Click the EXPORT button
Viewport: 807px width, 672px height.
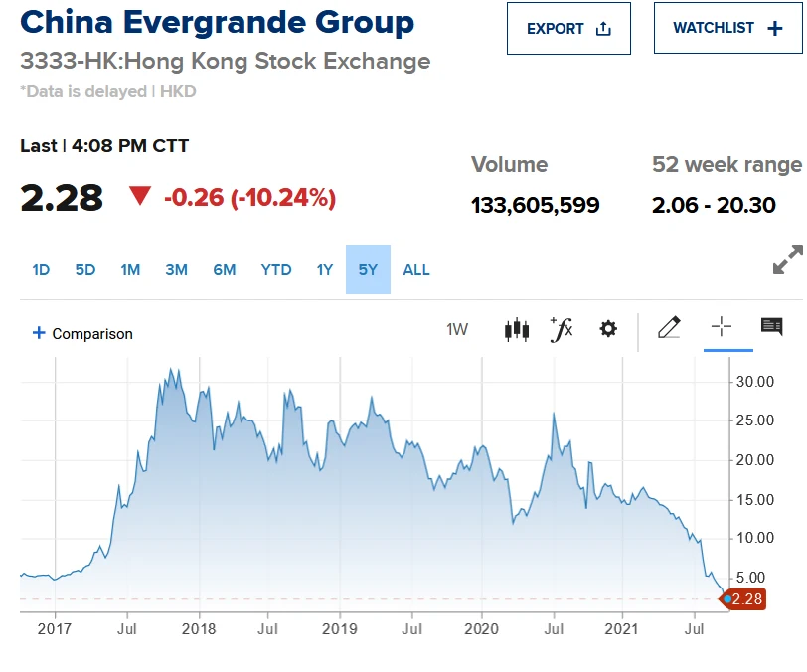[568, 29]
